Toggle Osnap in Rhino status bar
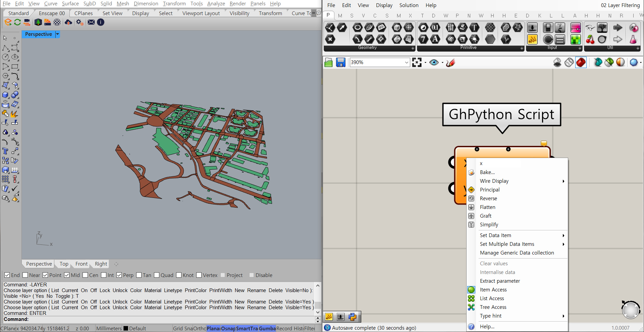The image size is (644, 332). [x=228, y=329]
